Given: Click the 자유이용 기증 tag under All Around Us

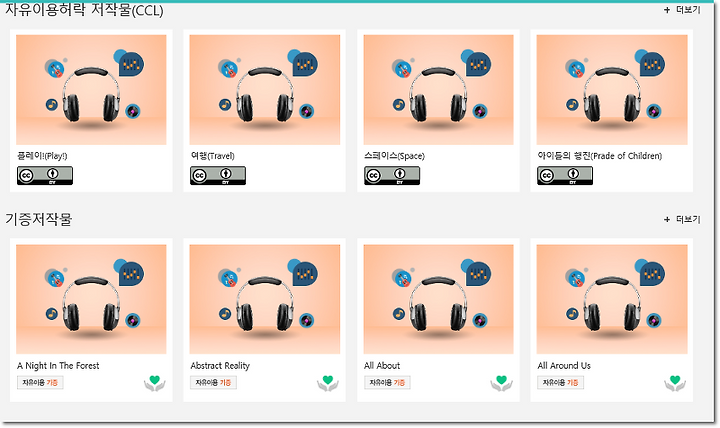Looking at the screenshot, I should click(x=560, y=383).
